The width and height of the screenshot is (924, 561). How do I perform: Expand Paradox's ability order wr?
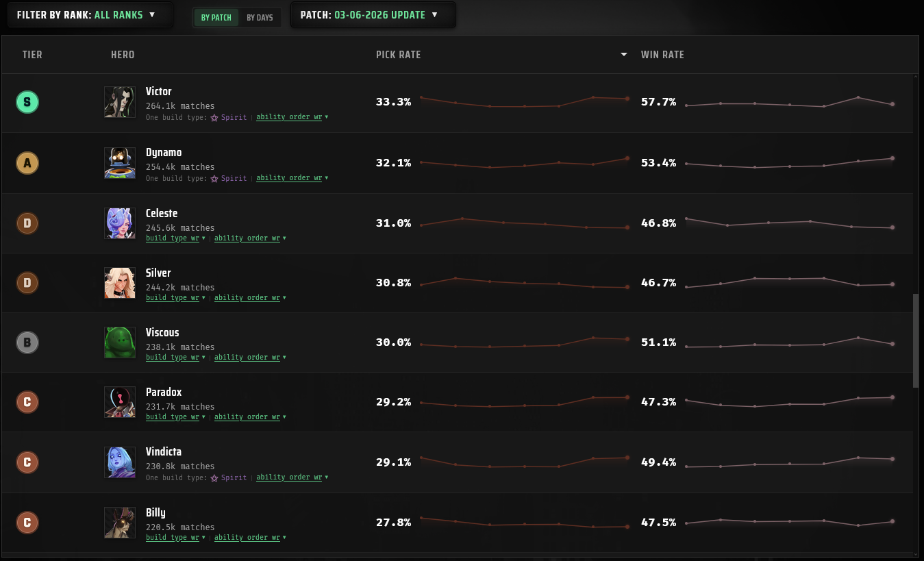click(250, 417)
